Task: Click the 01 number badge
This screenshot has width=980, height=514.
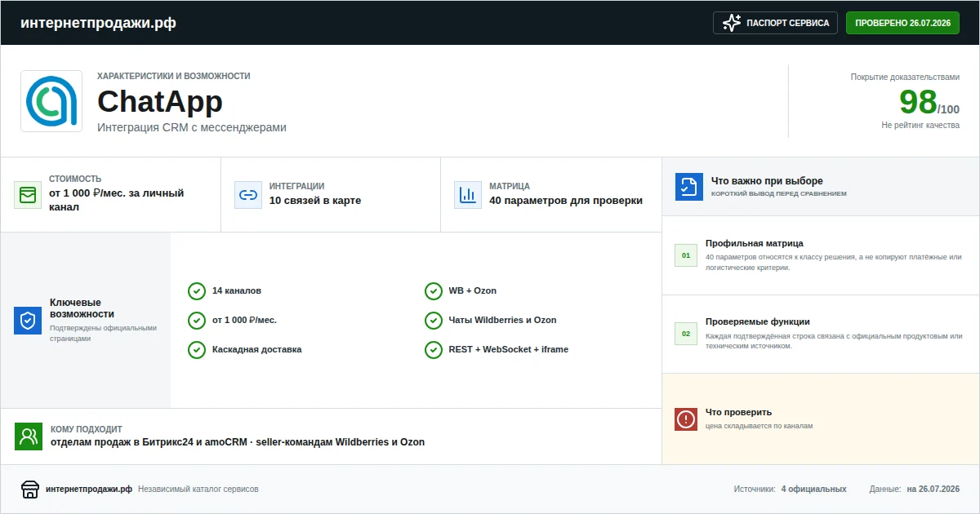Action: [x=686, y=255]
